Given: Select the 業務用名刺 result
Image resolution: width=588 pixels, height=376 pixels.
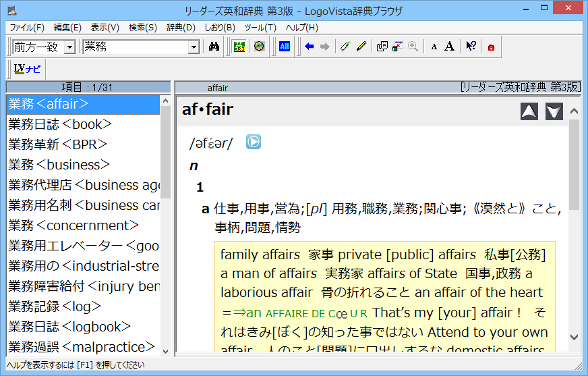Looking at the screenshot, I should [x=83, y=205].
